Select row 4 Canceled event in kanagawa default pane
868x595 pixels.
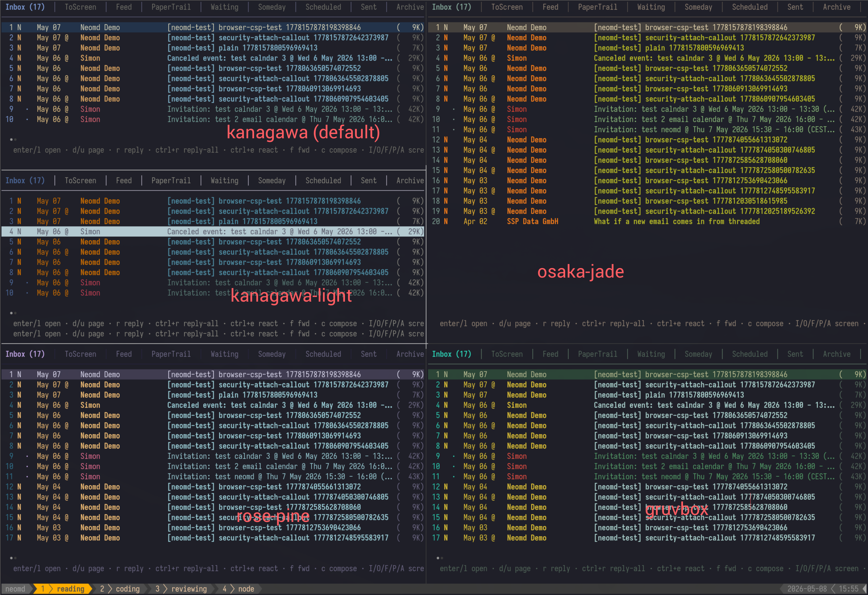[213, 58]
